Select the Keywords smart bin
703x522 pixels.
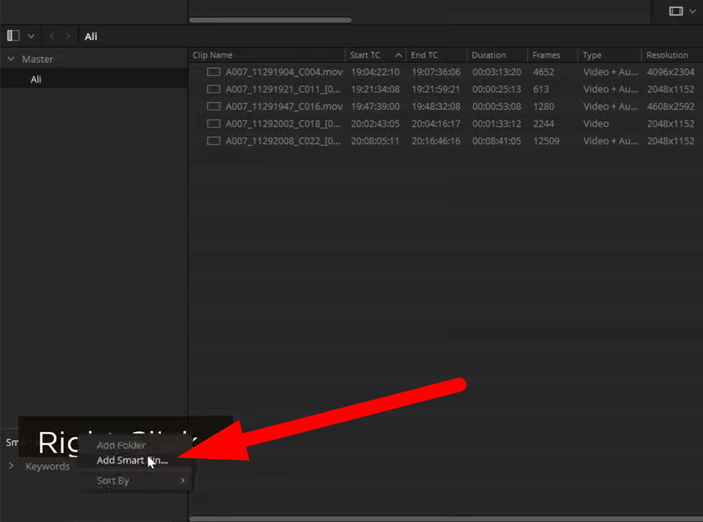click(x=48, y=466)
